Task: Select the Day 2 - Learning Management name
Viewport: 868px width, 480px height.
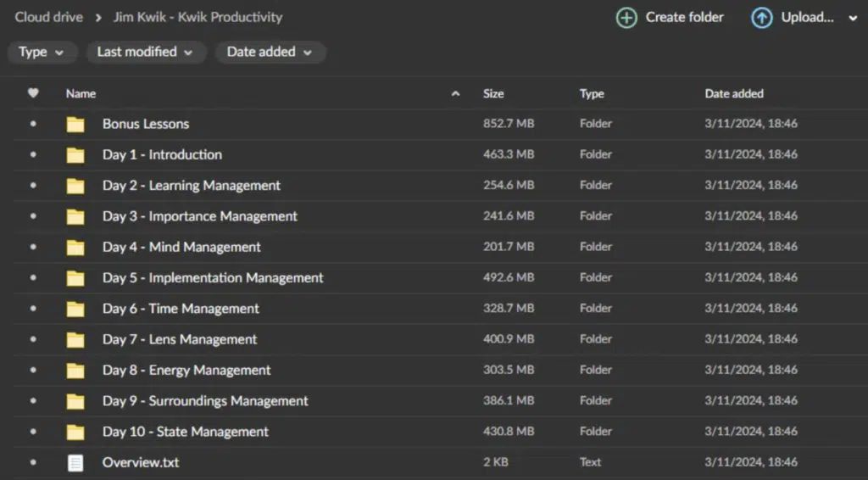Action: coord(192,186)
